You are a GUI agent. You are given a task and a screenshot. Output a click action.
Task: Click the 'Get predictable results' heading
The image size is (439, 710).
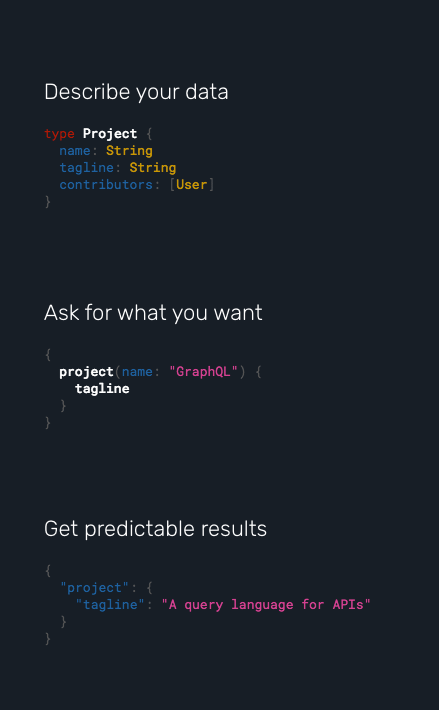(x=155, y=528)
